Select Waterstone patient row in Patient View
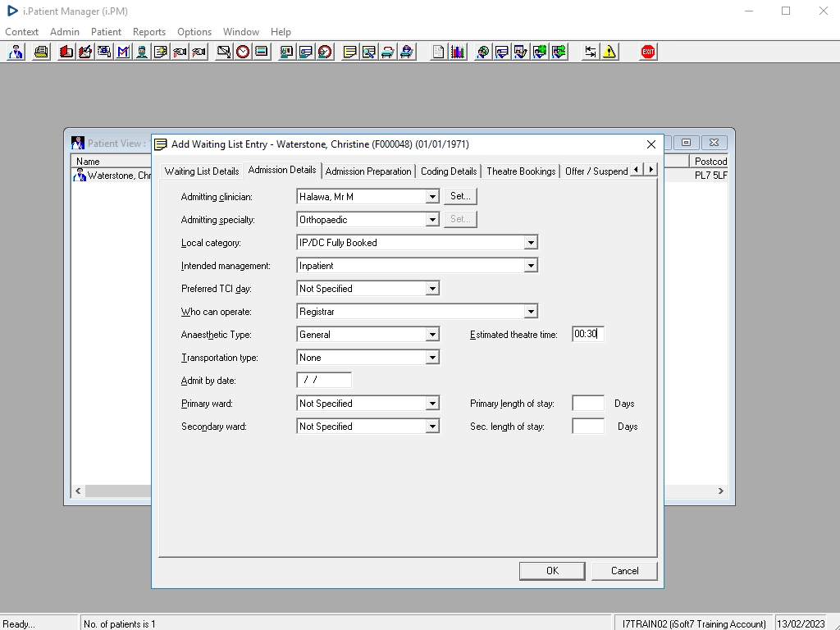Viewport: 840px width, 630px height. click(112, 176)
